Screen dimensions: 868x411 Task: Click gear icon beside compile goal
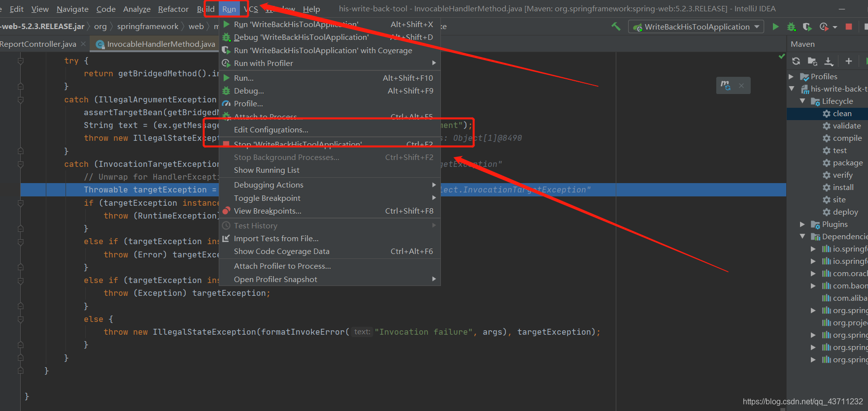[827, 138]
